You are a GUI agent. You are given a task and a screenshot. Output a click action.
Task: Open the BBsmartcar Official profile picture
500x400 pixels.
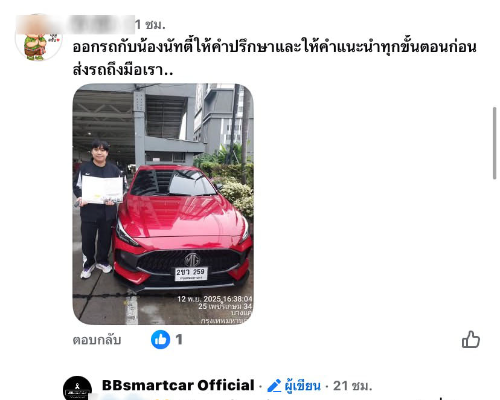pos(77,388)
